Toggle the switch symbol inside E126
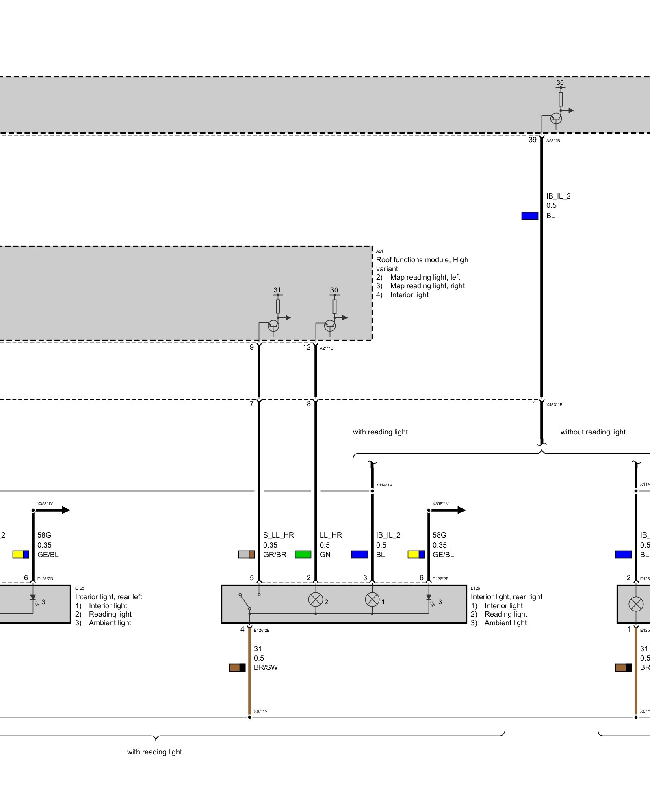This screenshot has height=812, width=650. [x=245, y=601]
